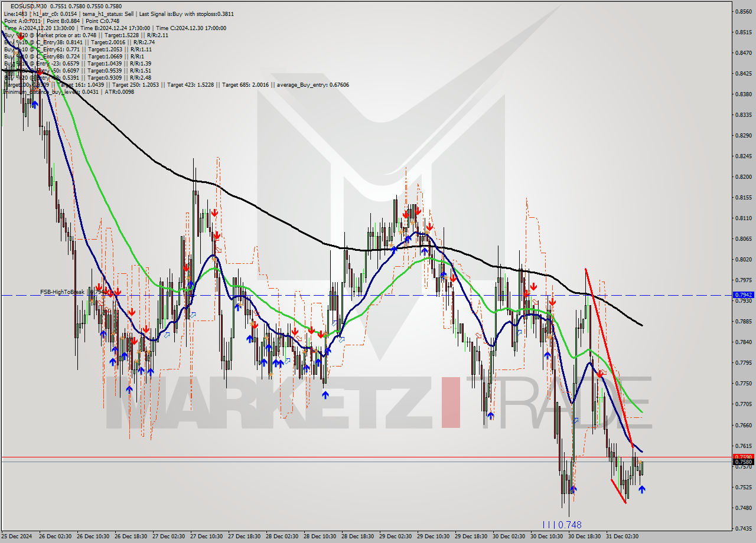This screenshot has width=756, height=543.
Task: Click the '| | | 0.748' low label
Action: pyautogui.click(x=562, y=524)
